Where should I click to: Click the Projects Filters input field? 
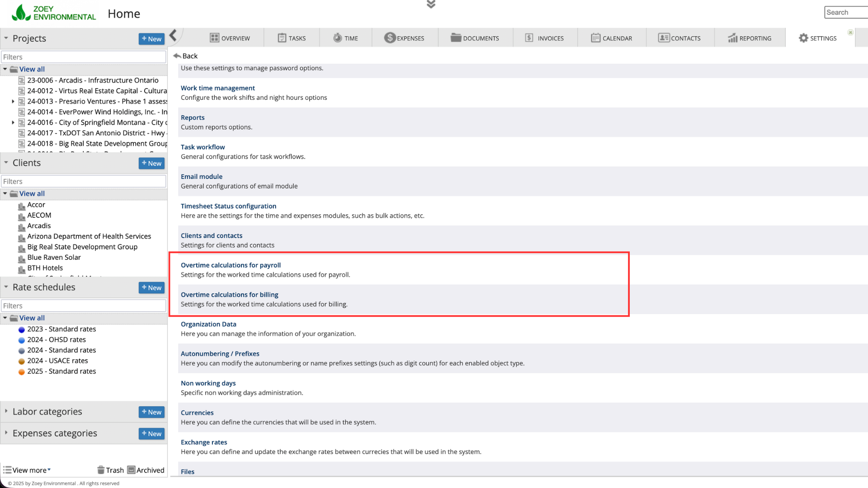(x=84, y=57)
